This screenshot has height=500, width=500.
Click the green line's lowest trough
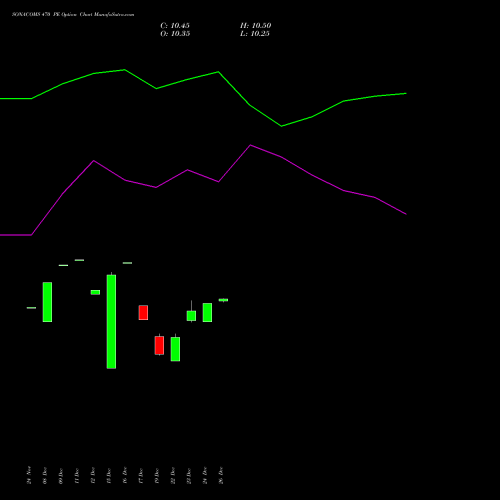click(282, 126)
